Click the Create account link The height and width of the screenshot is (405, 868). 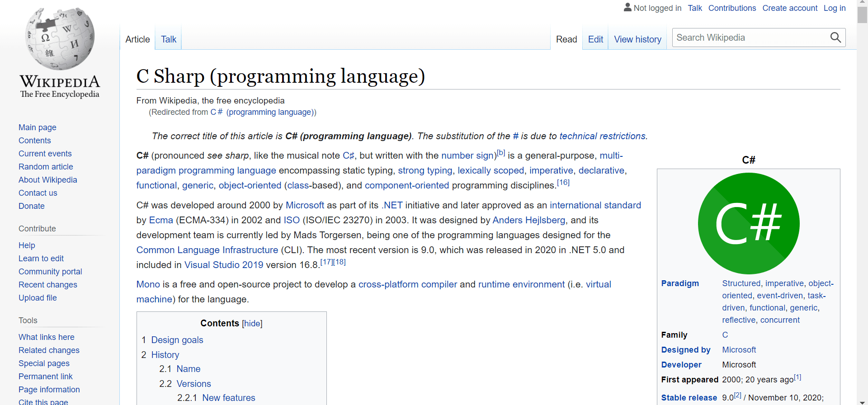[x=790, y=8]
